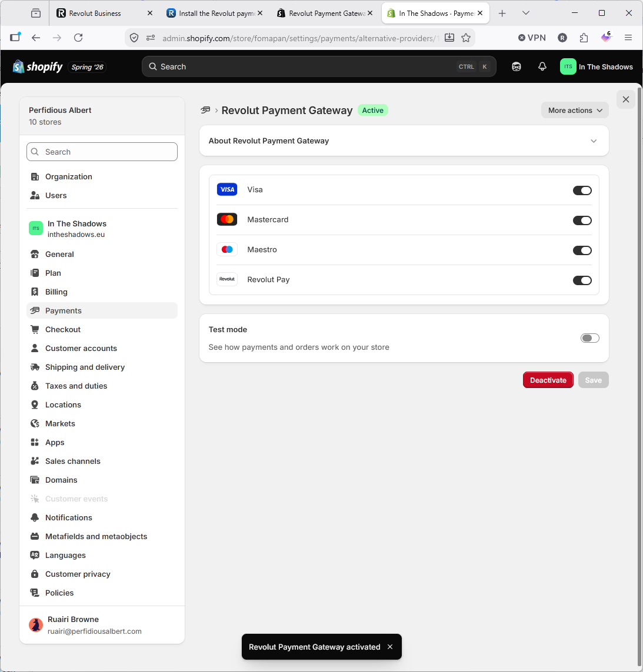Click the Save button

click(x=593, y=380)
